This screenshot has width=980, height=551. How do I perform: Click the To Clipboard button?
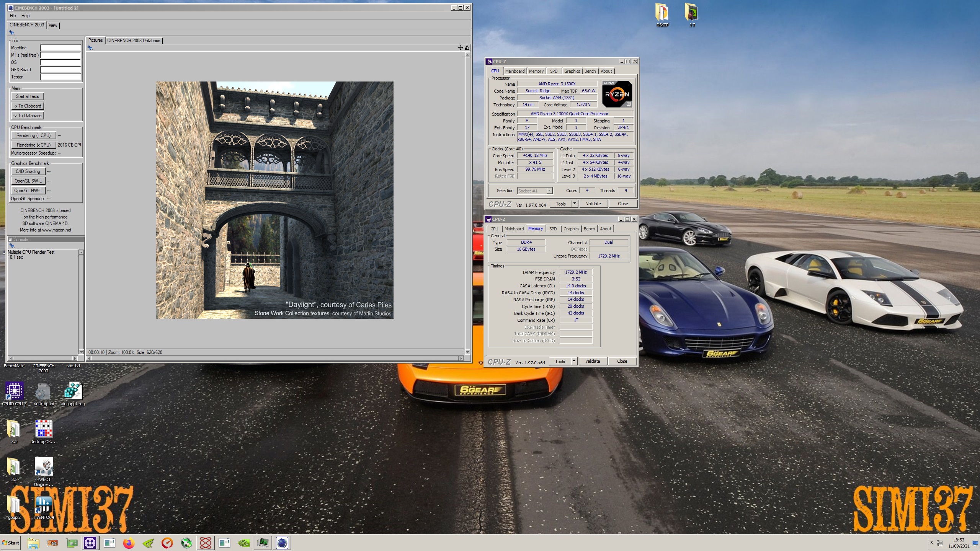pyautogui.click(x=28, y=106)
